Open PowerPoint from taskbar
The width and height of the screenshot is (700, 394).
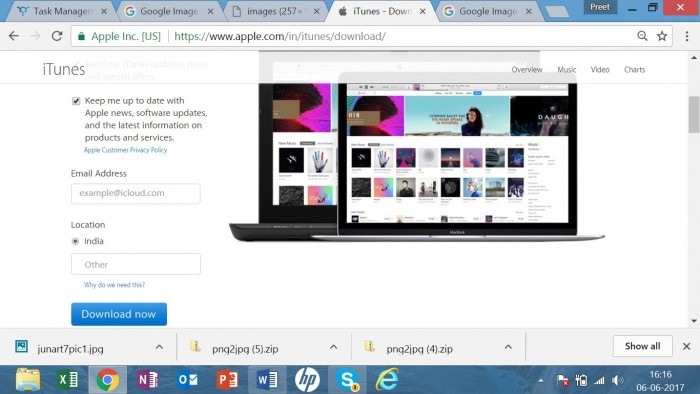point(227,380)
